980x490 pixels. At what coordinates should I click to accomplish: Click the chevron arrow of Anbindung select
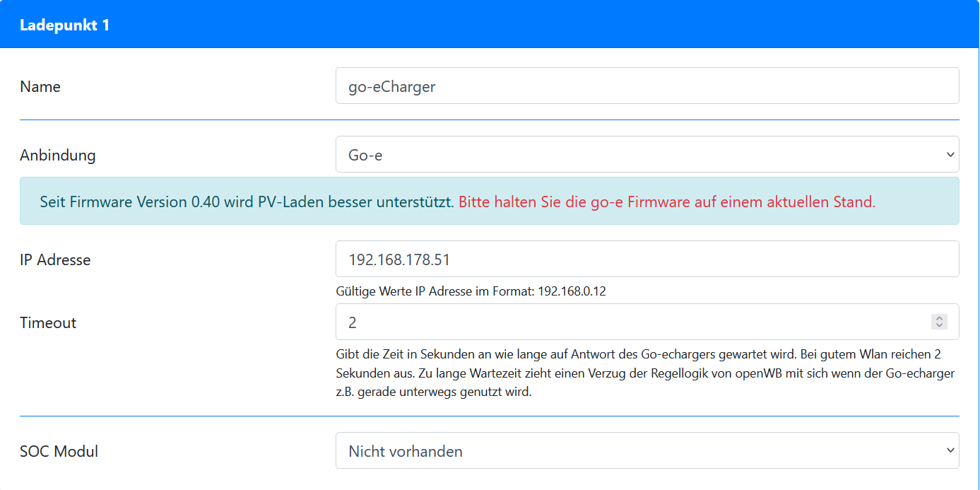[950, 155]
